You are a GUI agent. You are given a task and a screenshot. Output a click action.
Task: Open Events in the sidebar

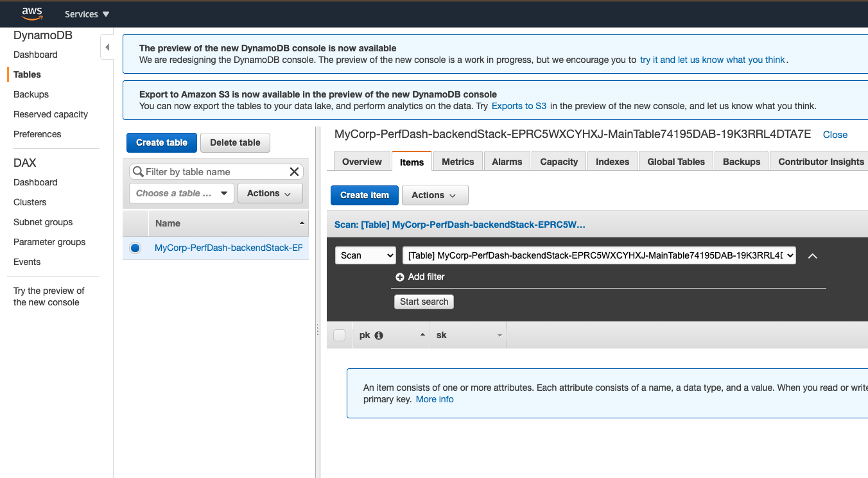[x=27, y=262]
